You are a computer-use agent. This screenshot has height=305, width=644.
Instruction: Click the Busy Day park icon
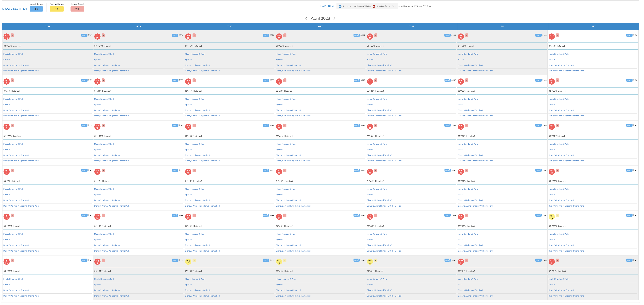pyautogui.click(x=374, y=6)
